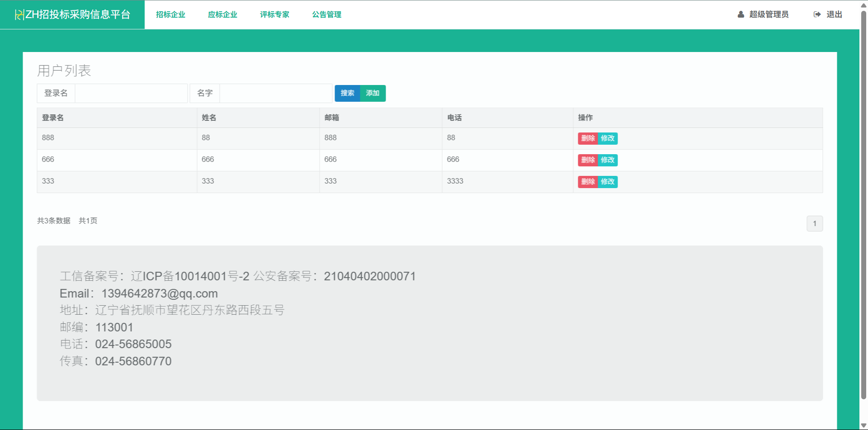The image size is (868, 430).
Task: Edit the user row 333
Action: point(608,182)
